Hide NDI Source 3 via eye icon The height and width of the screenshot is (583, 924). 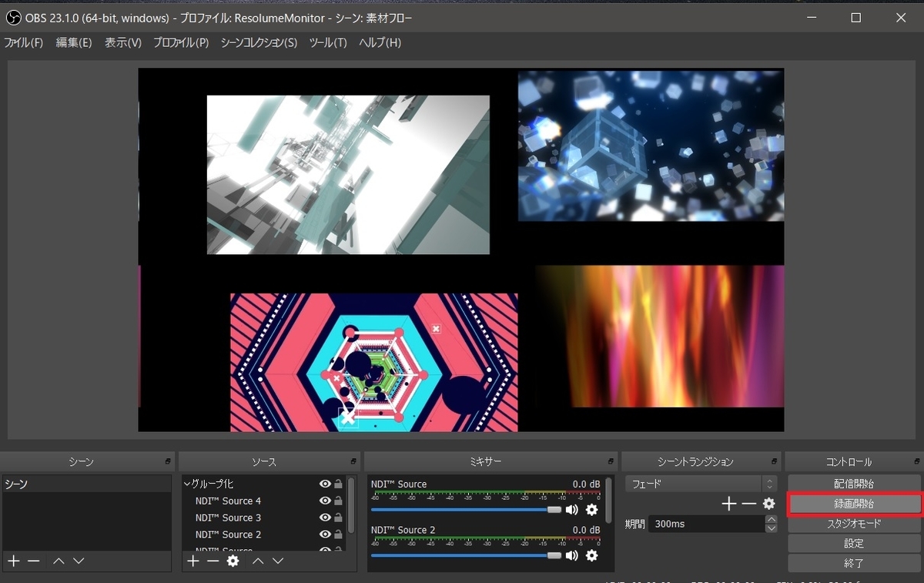[325, 518]
